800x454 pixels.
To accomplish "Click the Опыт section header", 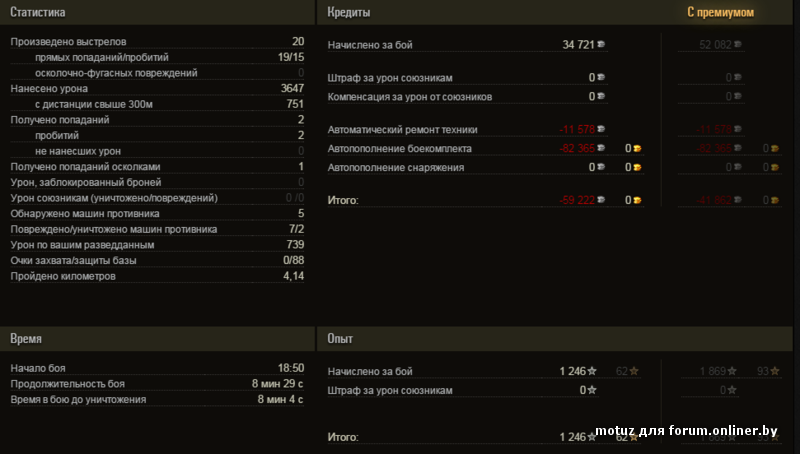I will (x=341, y=339).
